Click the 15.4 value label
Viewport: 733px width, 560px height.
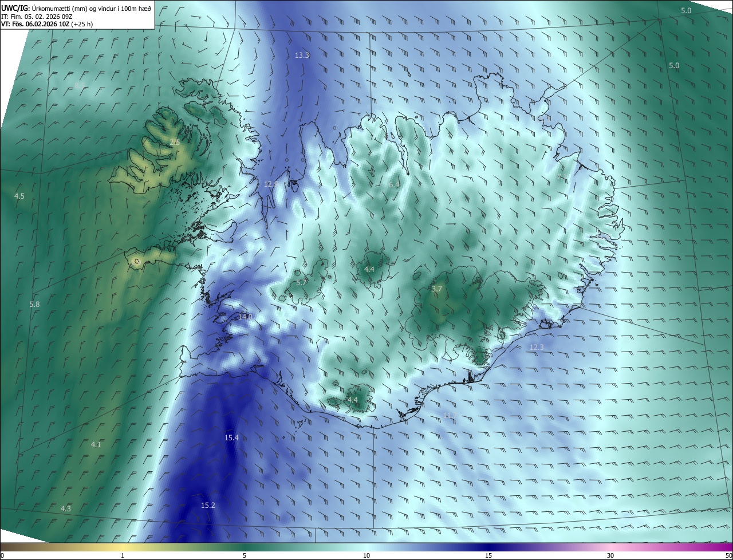pos(231,437)
